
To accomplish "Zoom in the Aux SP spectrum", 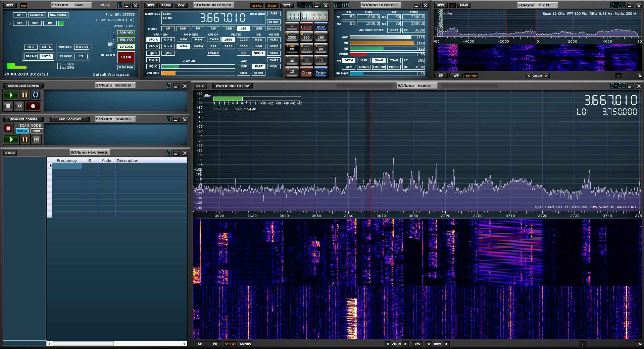I will click(x=546, y=76).
